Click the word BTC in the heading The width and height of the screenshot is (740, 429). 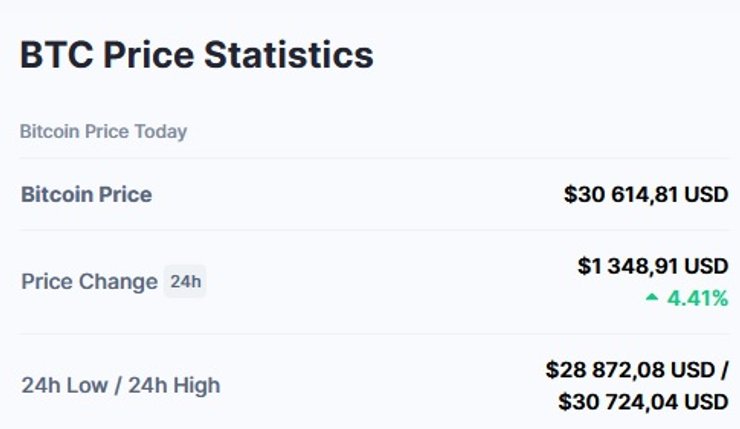click(x=54, y=55)
